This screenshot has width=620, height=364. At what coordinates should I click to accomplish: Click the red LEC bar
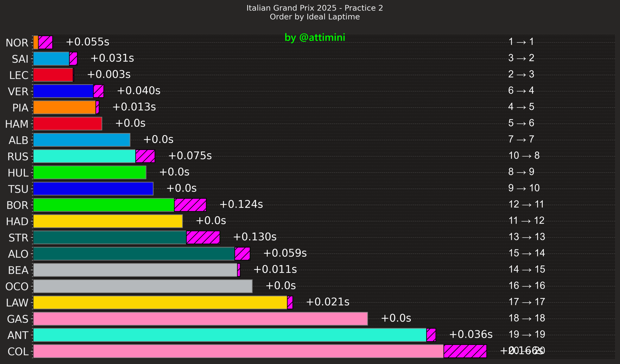pyautogui.click(x=53, y=75)
